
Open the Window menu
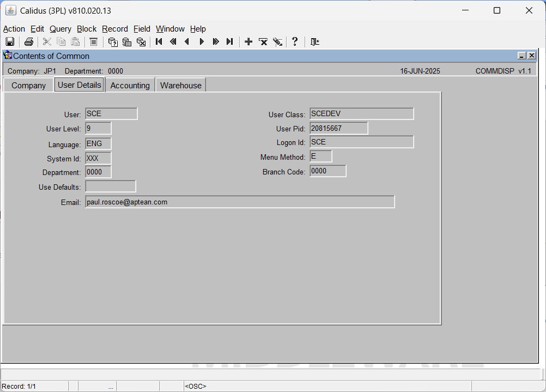(x=170, y=29)
